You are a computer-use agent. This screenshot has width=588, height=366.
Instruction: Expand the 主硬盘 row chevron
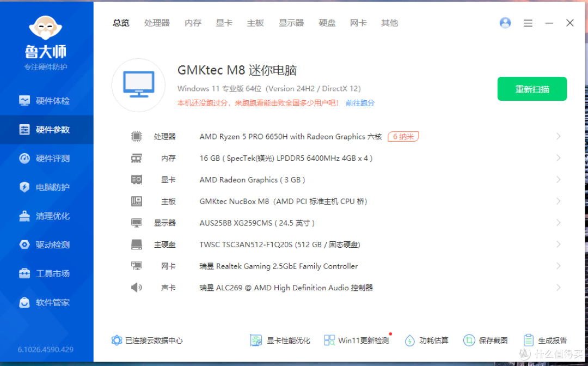click(559, 245)
